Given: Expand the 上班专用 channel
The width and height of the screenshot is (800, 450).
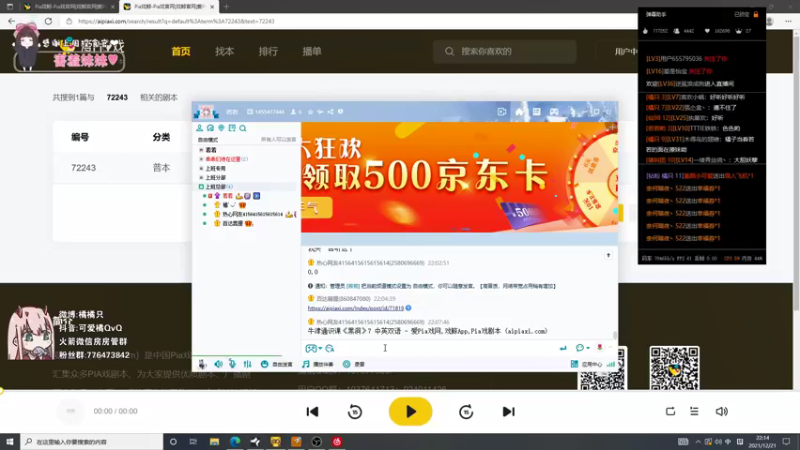Looking at the screenshot, I should pos(201,168).
